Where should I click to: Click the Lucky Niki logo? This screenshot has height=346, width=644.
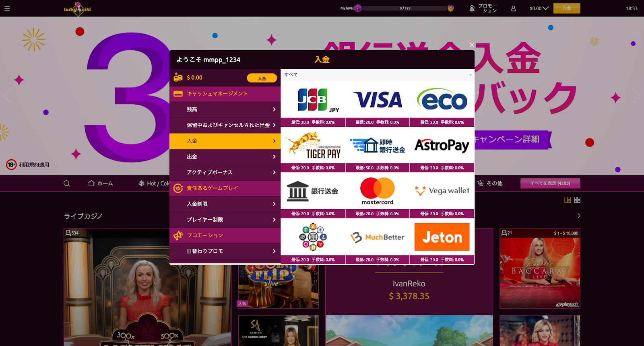(77, 9)
